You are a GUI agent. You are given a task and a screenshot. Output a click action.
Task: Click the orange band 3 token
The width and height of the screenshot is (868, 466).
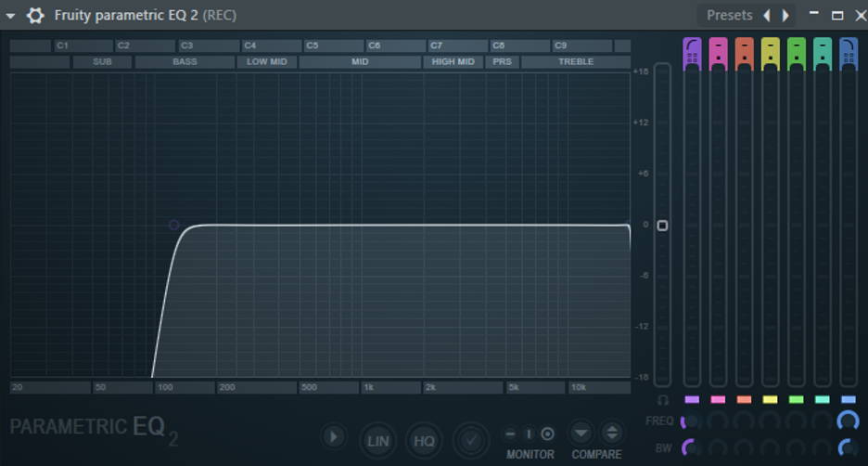[744, 54]
